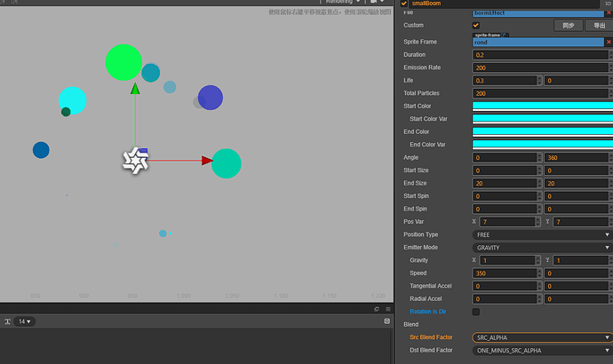
Task: Click the rond Sprite Frame field
Action: (x=538, y=43)
